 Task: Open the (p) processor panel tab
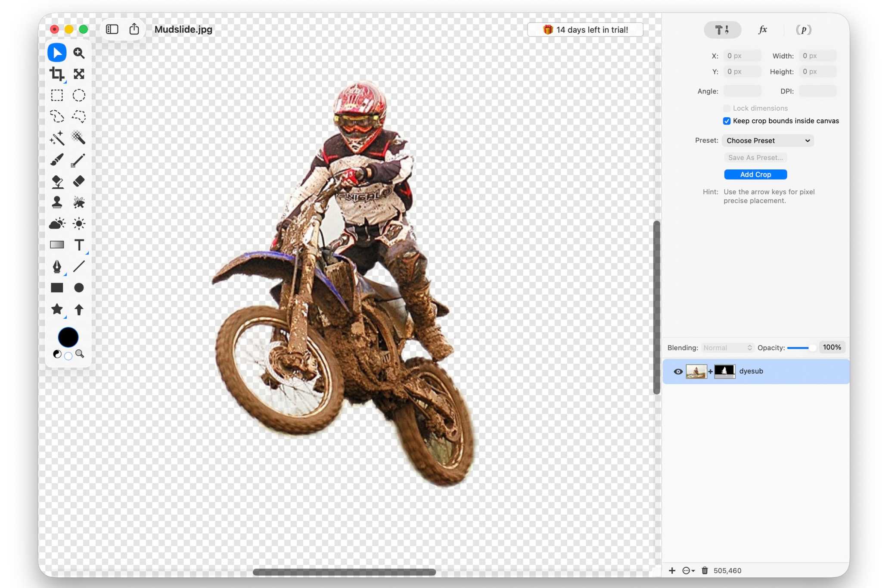point(804,29)
